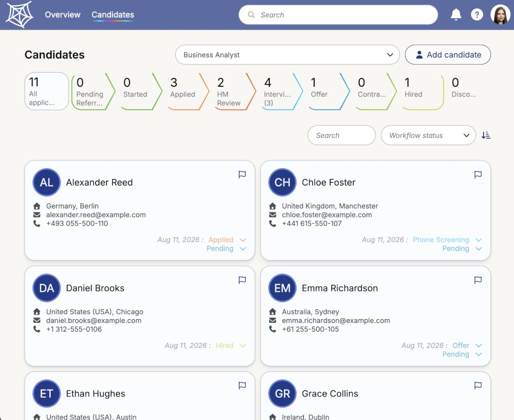Expand Emma Richardson's Pending chevron

pyautogui.click(x=478, y=354)
